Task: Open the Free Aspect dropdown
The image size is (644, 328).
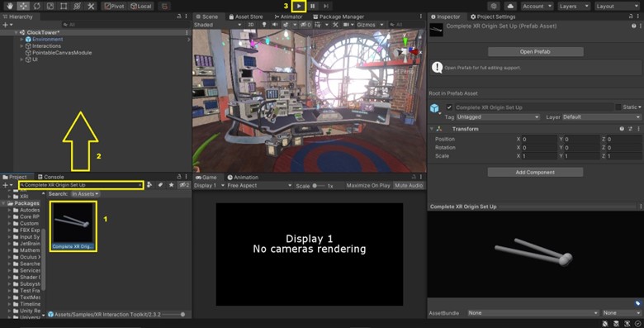Action: 259,186
